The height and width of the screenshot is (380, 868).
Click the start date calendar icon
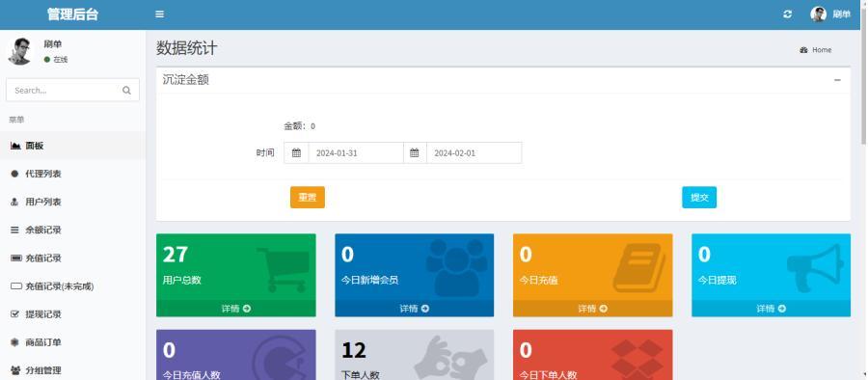click(x=296, y=153)
